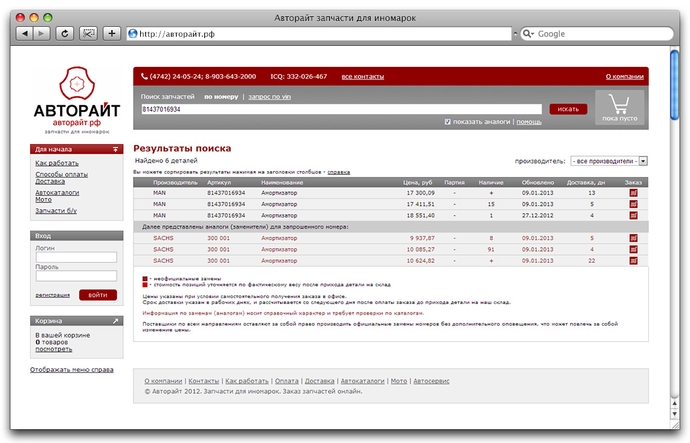Open the 'все производители' dropdown
Image resolution: width=690 pixels, height=443 pixels.
pos(609,161)
